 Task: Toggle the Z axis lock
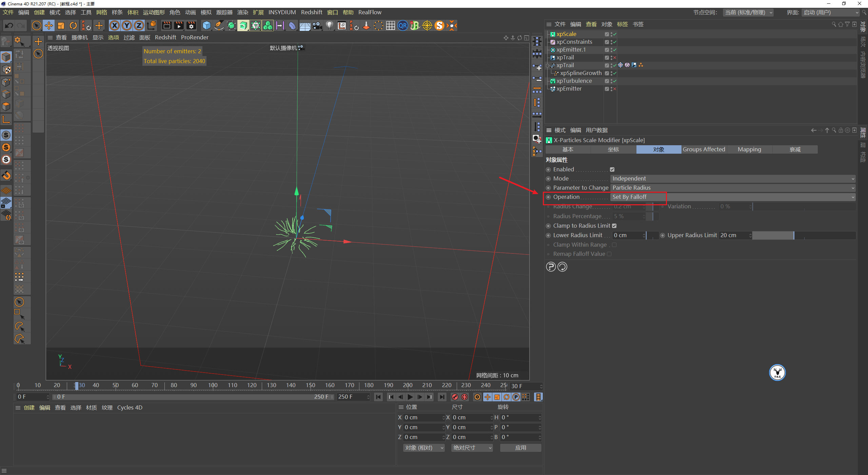coord(139,25)
